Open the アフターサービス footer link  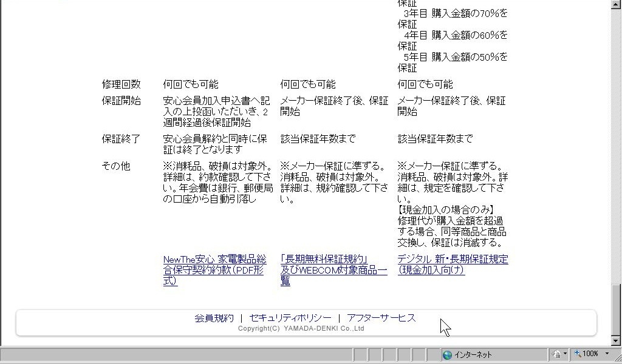coord(381,318)
